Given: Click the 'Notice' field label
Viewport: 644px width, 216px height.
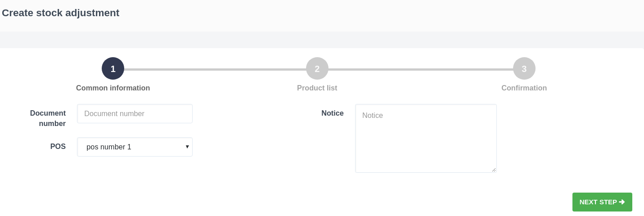Looking at the screenshot, I should [333, 113].
